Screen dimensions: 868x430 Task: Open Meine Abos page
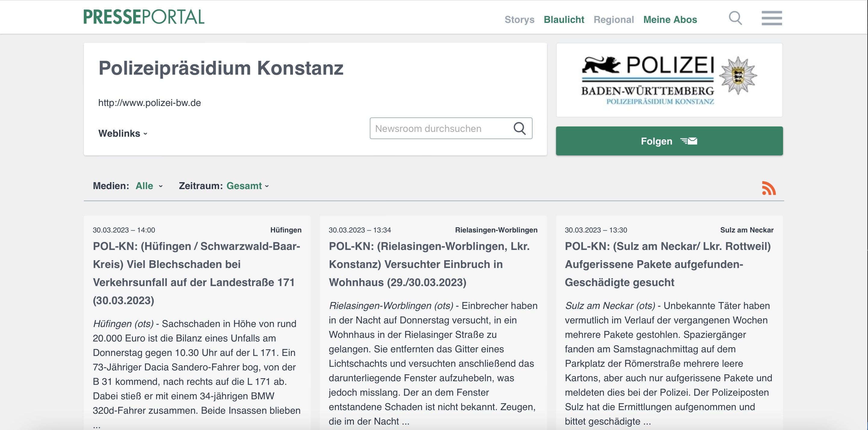coord(670,20)
